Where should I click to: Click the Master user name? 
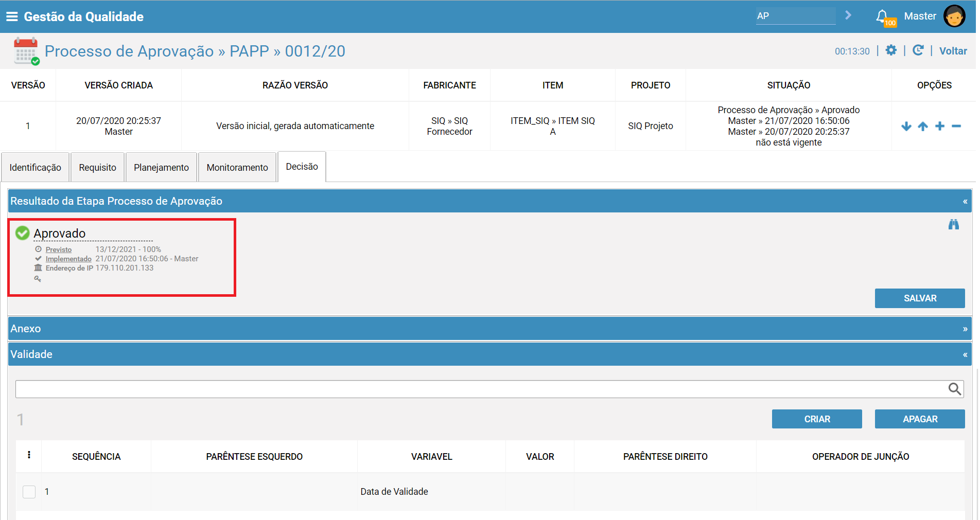(920, 16)
